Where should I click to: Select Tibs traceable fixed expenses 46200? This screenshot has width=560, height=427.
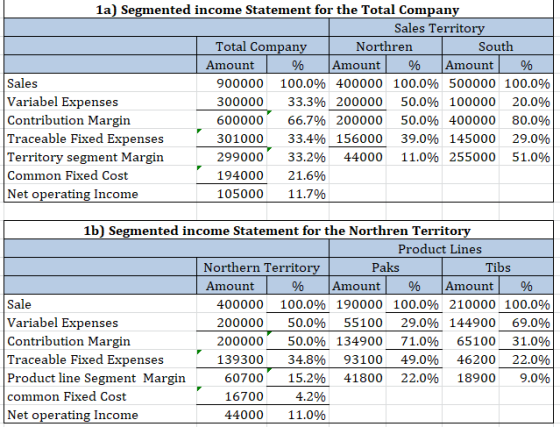tap(471, 359)
